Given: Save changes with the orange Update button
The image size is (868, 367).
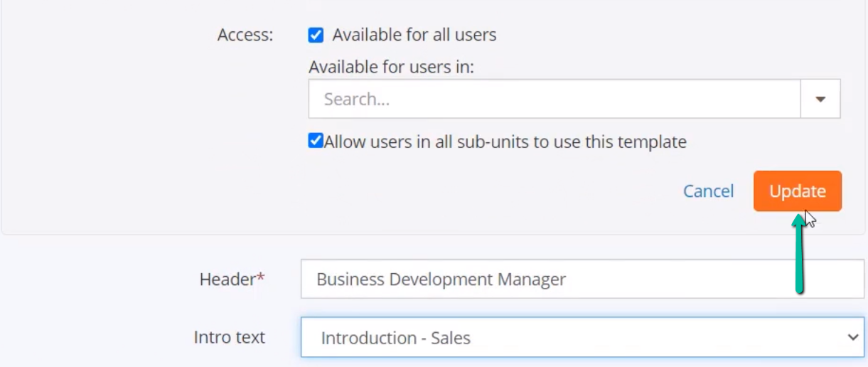Looking at the screenshot, I should [x=798, y=191].
